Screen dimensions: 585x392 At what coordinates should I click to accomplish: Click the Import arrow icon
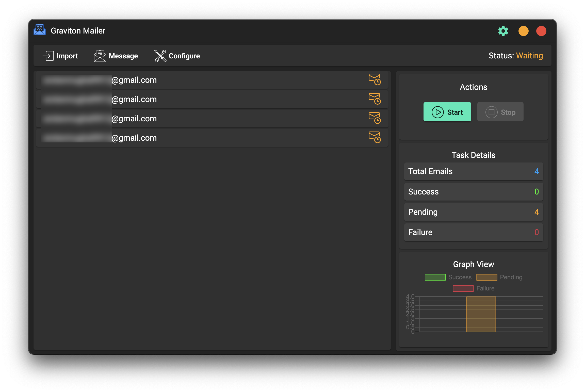[x=48, y=56]
